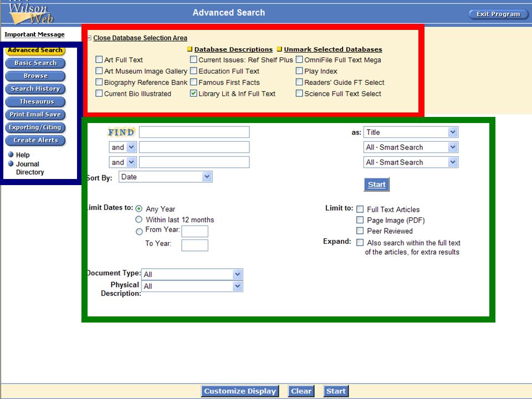The image size is (532, 399).
Task: Click the third search term field
Action: pos(195,162)
